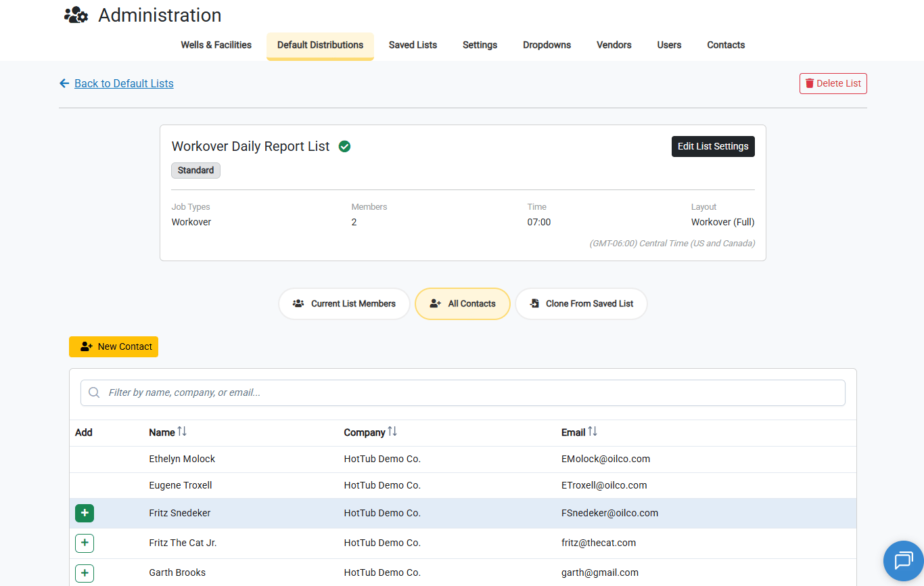Click the ETroxell@oilco.com email cell
The height and width of the screenshot is (586, 924).
coord(604,485)
